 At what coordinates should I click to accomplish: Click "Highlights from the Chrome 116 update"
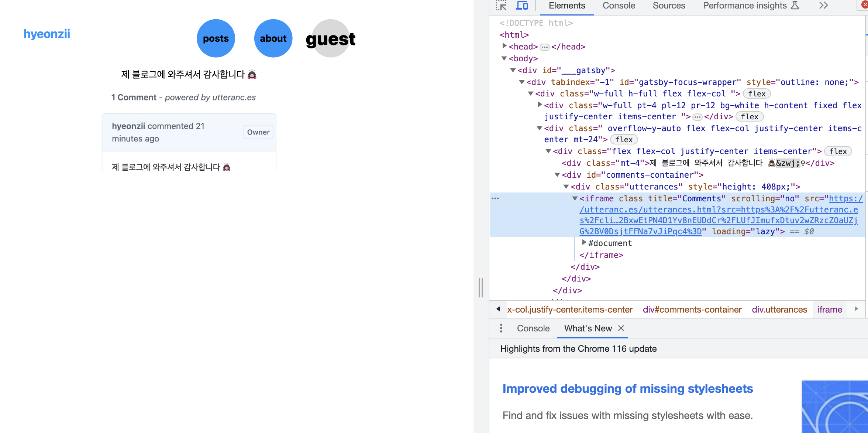coord(578,349)
